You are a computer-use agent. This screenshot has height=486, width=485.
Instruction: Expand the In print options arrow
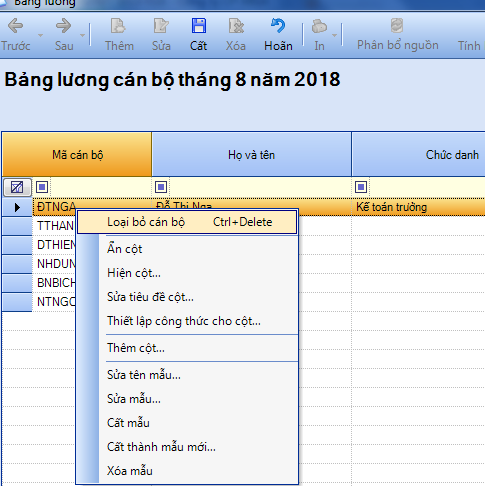tap(334, 35)
